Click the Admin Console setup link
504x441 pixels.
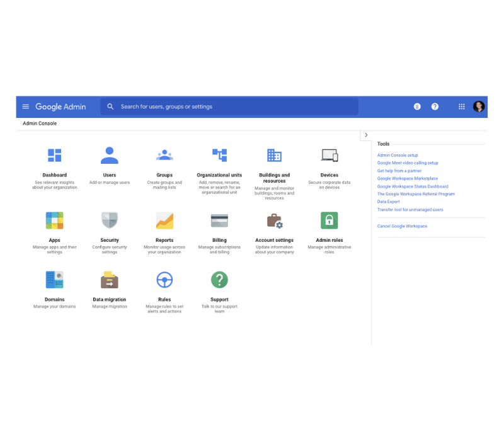(x=398, y=155)
